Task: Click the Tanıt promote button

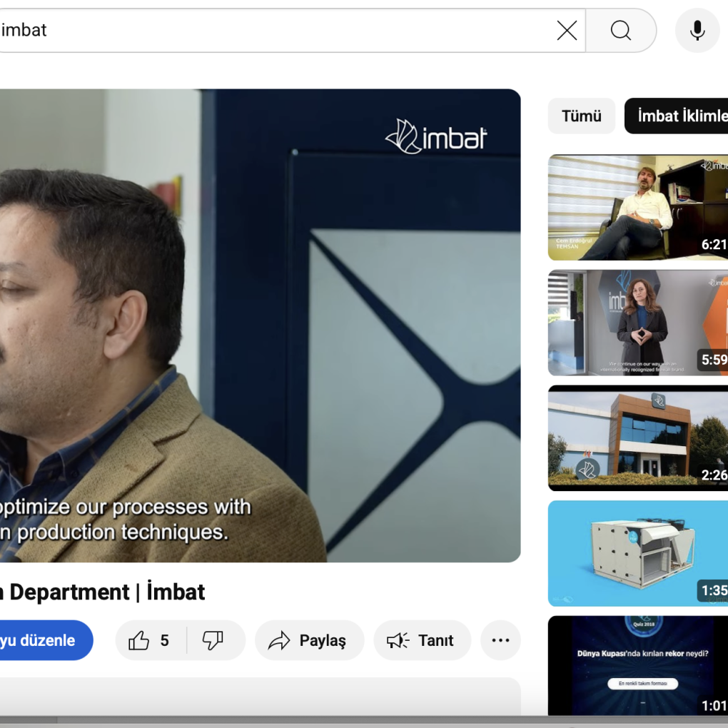Action: (422, 640)
